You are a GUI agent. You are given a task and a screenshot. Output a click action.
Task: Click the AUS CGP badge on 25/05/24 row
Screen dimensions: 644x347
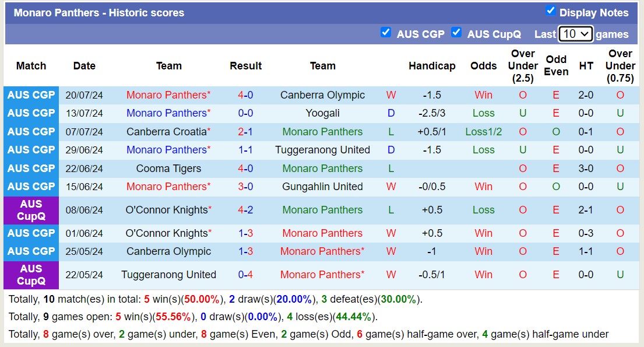(x=31, y=251)
